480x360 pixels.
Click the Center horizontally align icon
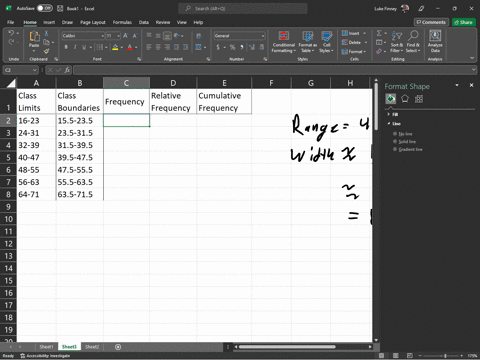(x=158, y=47)
